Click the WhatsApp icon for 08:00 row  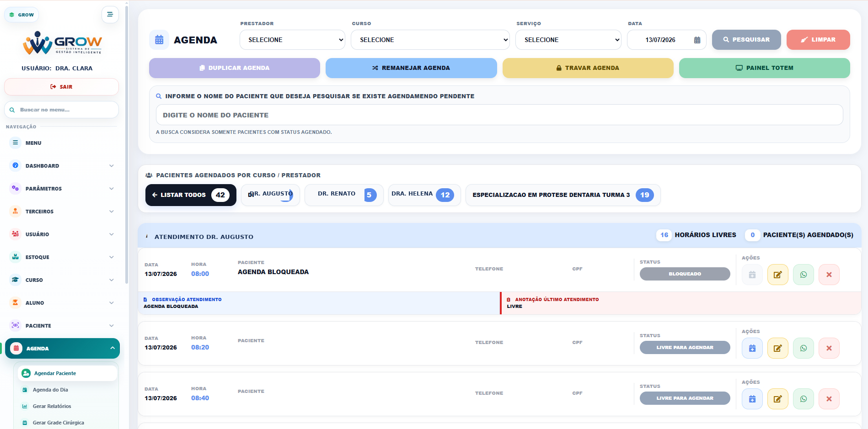[803, 275]
